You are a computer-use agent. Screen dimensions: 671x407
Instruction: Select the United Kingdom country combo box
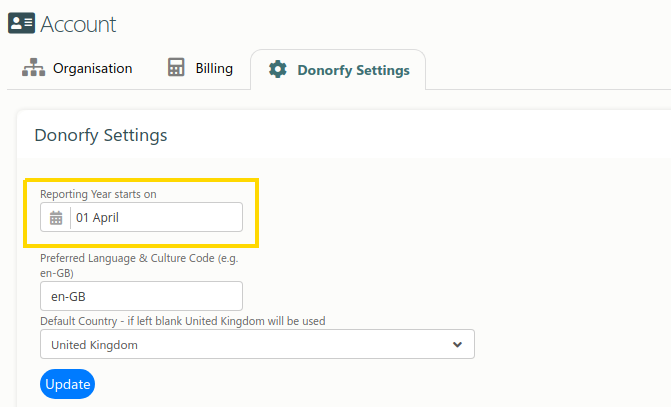pos(257,344)
